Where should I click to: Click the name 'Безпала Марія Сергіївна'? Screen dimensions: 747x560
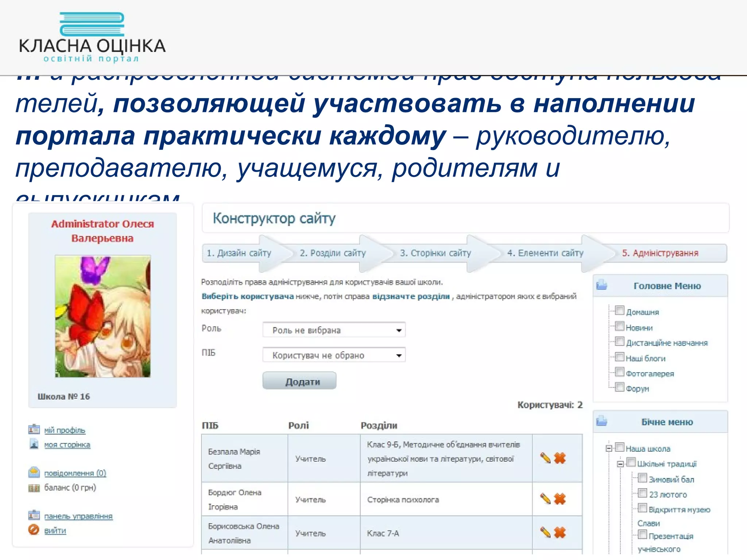pos(234,459)
